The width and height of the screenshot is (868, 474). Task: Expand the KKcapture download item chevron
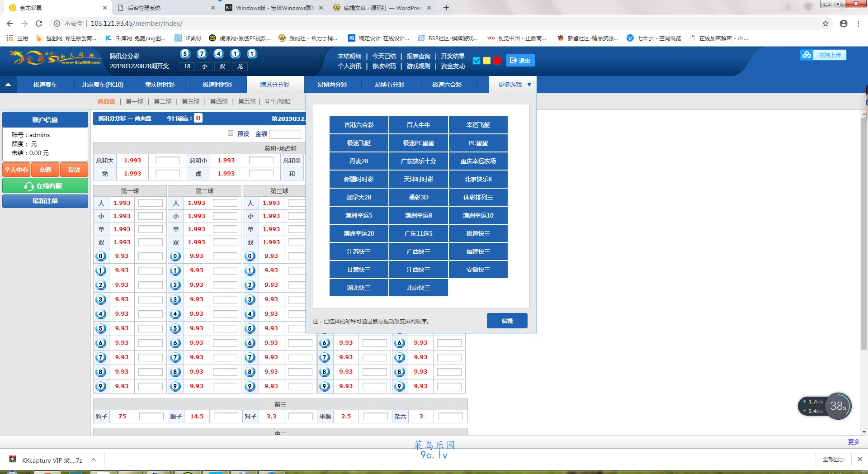pos(94,460)
